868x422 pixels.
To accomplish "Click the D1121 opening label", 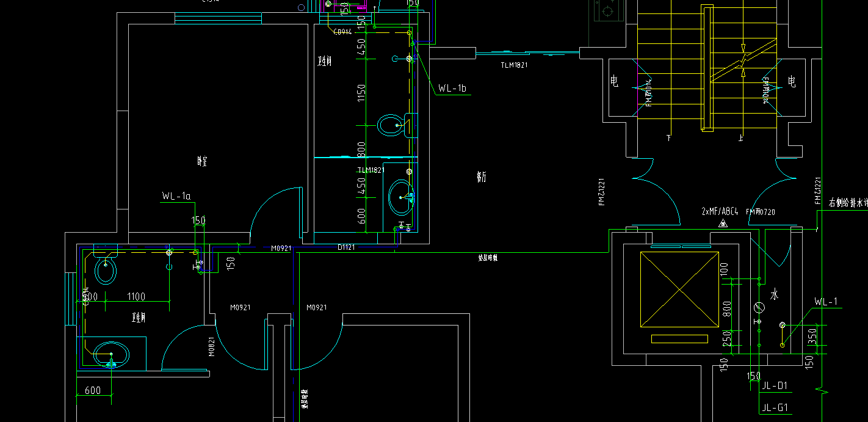I will 346,247.
